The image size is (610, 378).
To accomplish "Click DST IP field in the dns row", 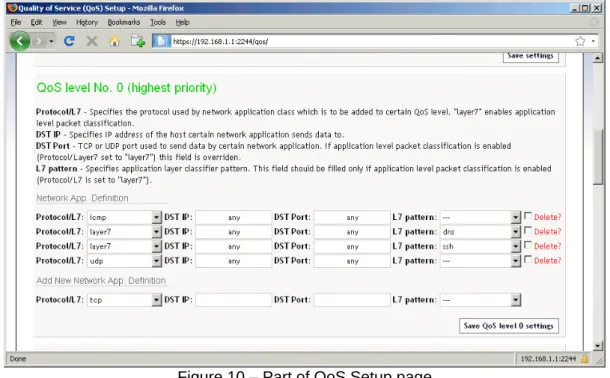I will tap(233, 232).
